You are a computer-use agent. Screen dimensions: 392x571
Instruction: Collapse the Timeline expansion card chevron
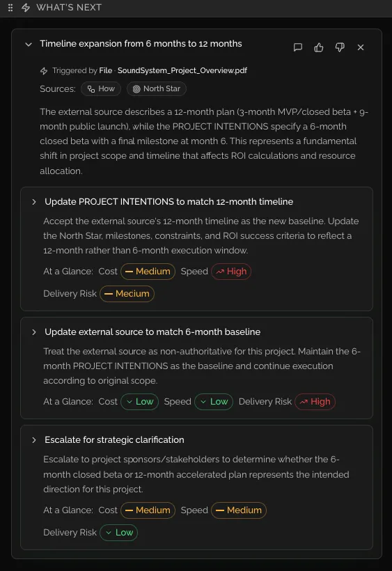[x=29, y=45]
